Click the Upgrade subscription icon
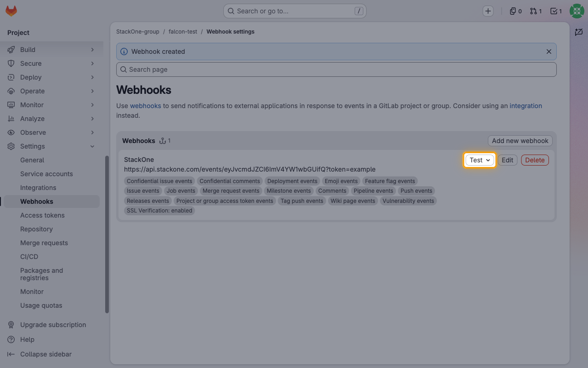The image size is (588, 368). coord(11,325)
